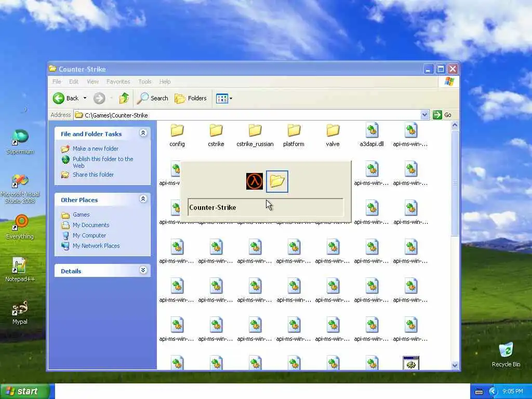Select the cstrike folder
This screenshot has height=399, width=532.
216,136
